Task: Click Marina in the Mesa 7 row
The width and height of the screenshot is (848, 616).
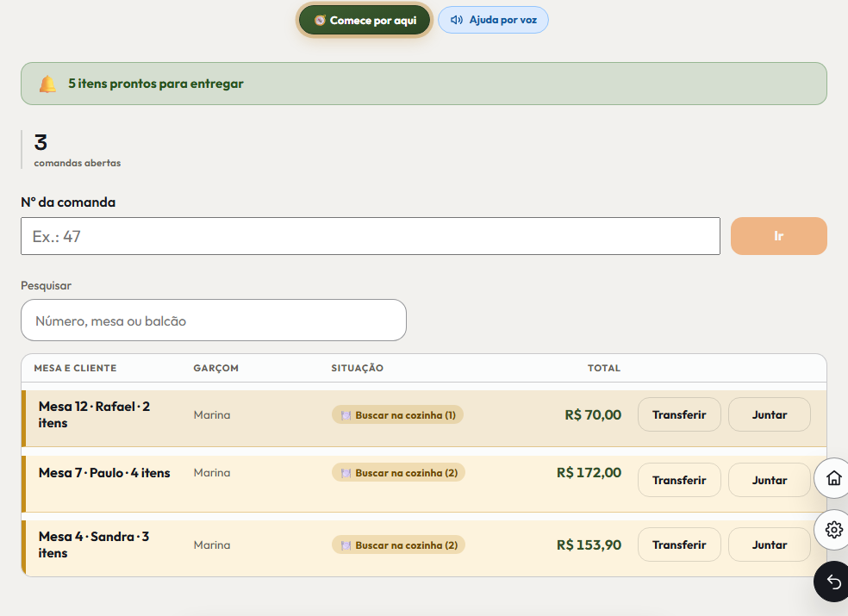Action: [212, 473]
